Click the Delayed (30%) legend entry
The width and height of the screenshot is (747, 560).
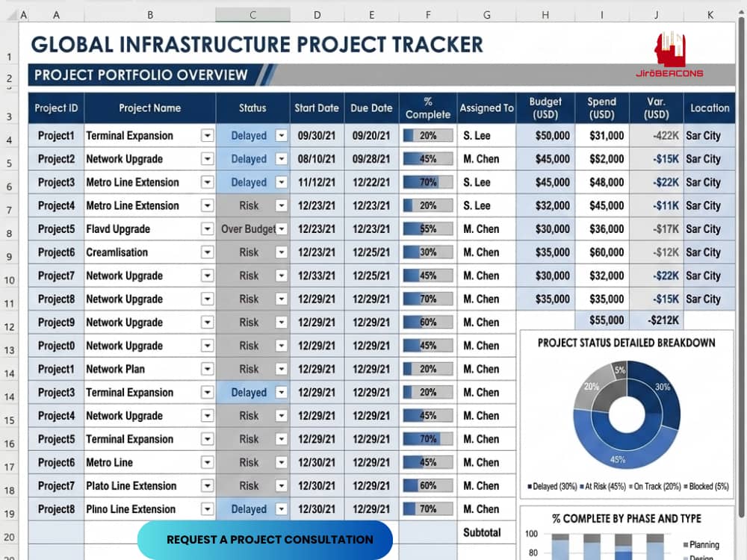point(552,486)
